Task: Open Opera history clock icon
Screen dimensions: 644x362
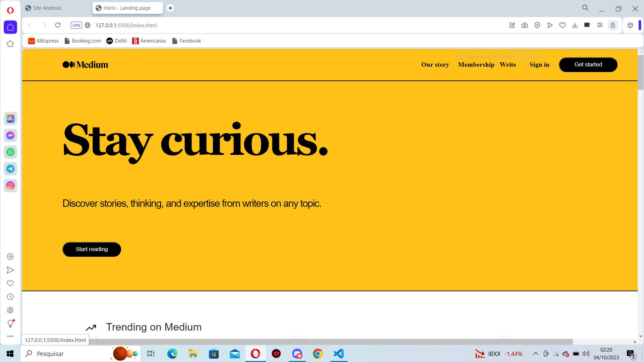Action: pos(10,297)
